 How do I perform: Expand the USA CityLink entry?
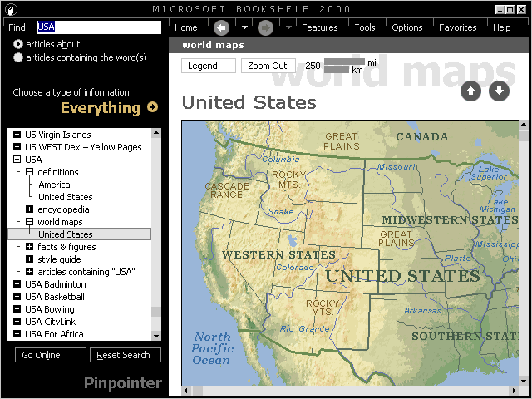point(17,322)
